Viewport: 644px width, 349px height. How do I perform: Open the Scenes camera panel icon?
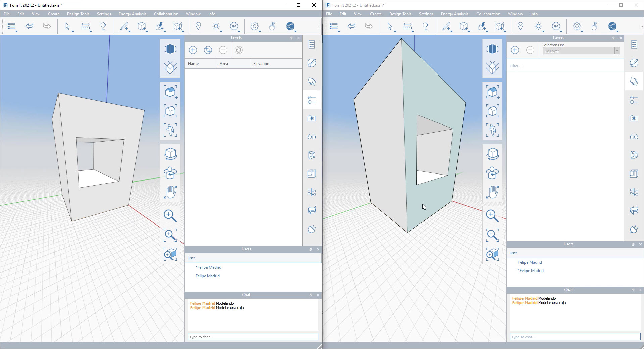click(x=312, y=118)
